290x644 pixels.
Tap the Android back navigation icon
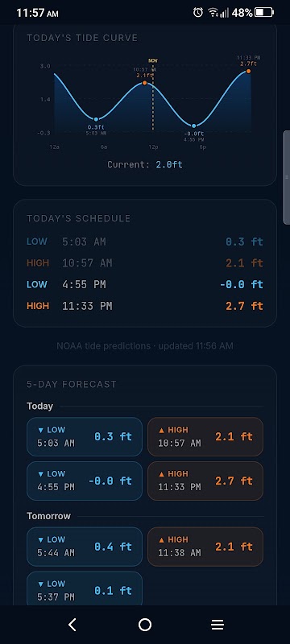point(72,625)
